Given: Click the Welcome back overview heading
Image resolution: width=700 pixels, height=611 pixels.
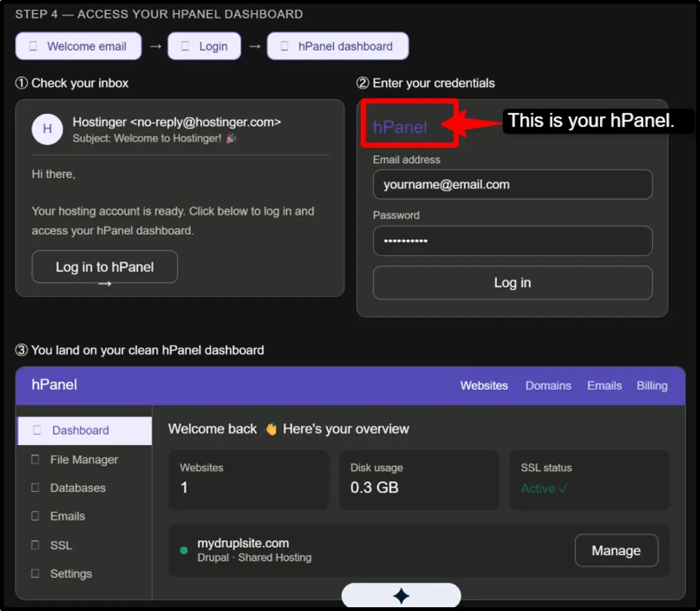Looking at the screenshot, I should tap(288, 429).
